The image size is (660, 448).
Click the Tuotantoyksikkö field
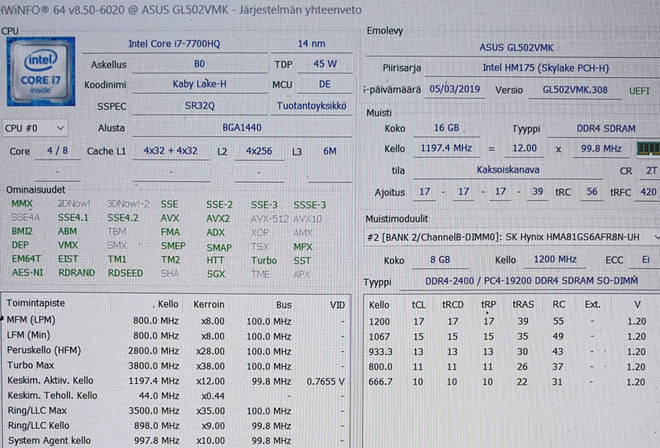click(x=311, y=106)
